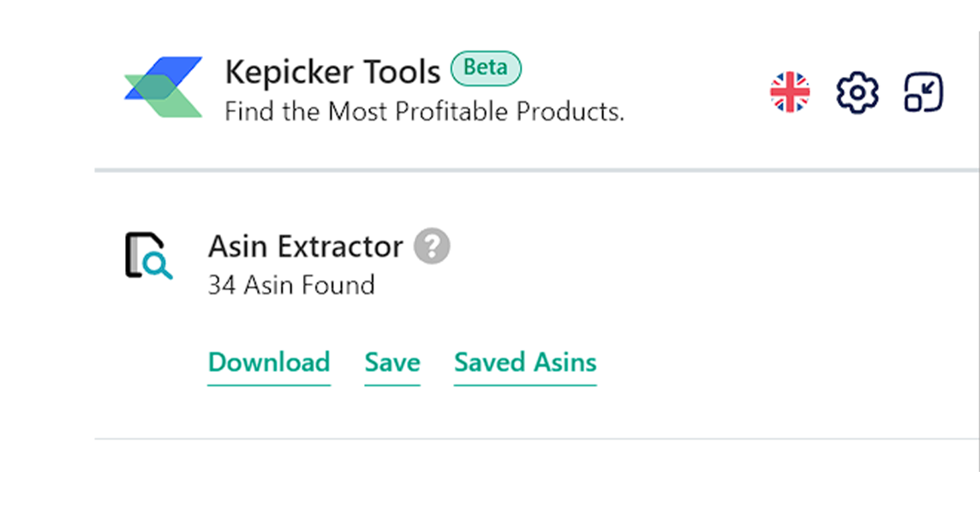Click the 34 Asin Found counter
Viewport: 980px width, 507px height.
(291, 285)
